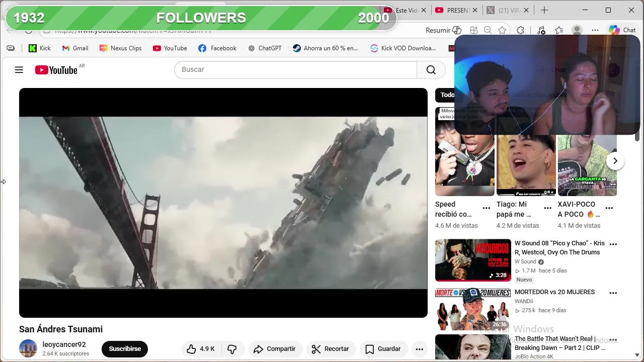
Task: Open the MORTEDOR vs 20 MUJERES title
Action: tap(554, 292)
